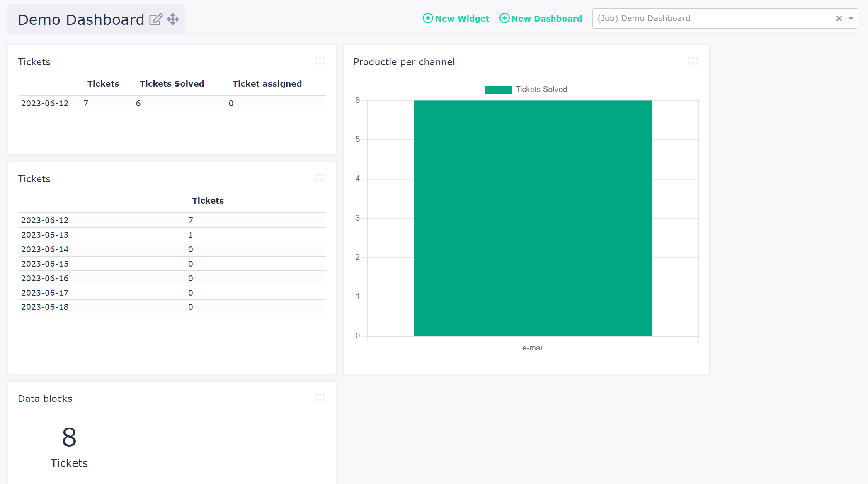Click the Demo Dashboard title

pyautogui.click(x=81, y=19)
